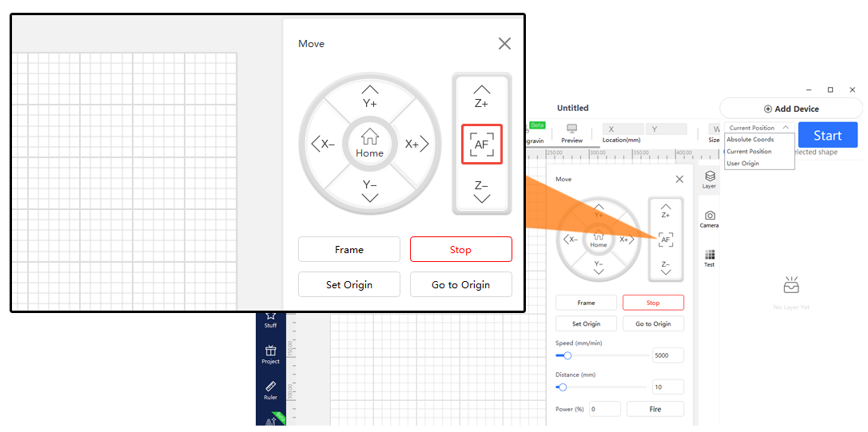Click the Y location input field
The image size is (868, 432).
point(666,129)
